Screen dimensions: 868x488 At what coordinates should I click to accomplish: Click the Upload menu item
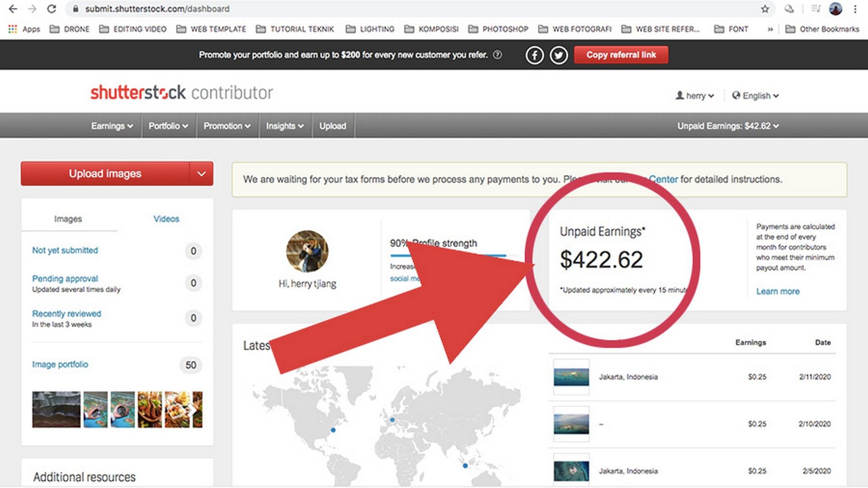point(333,126)
